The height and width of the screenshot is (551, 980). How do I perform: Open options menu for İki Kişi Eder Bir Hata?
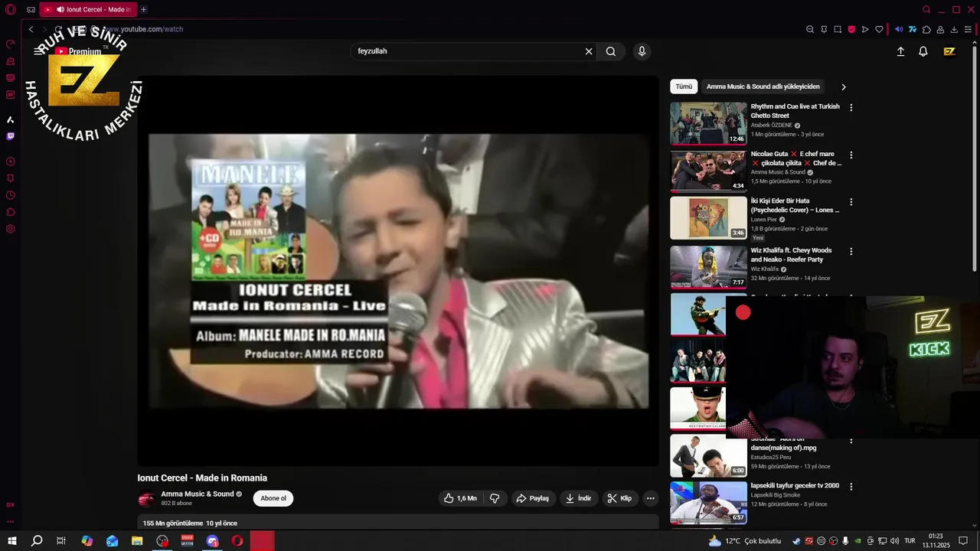click(x=851, y=203)
